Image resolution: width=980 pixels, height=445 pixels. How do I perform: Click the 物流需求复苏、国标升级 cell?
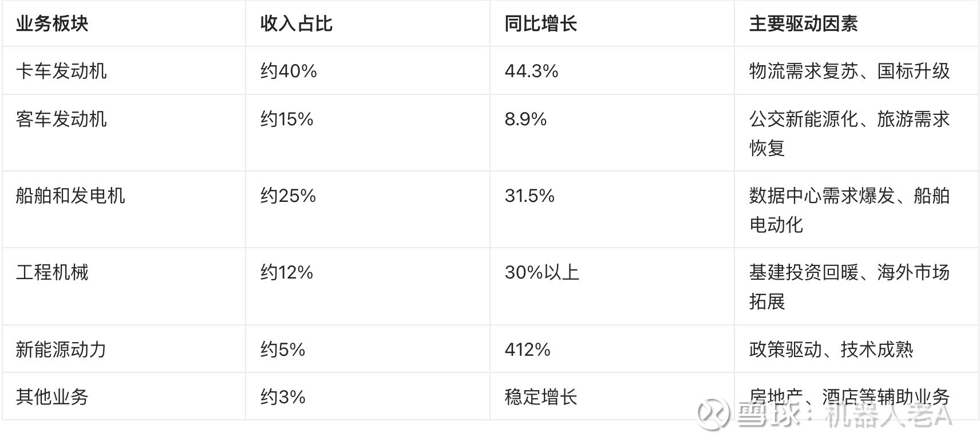tap(849, 71)
